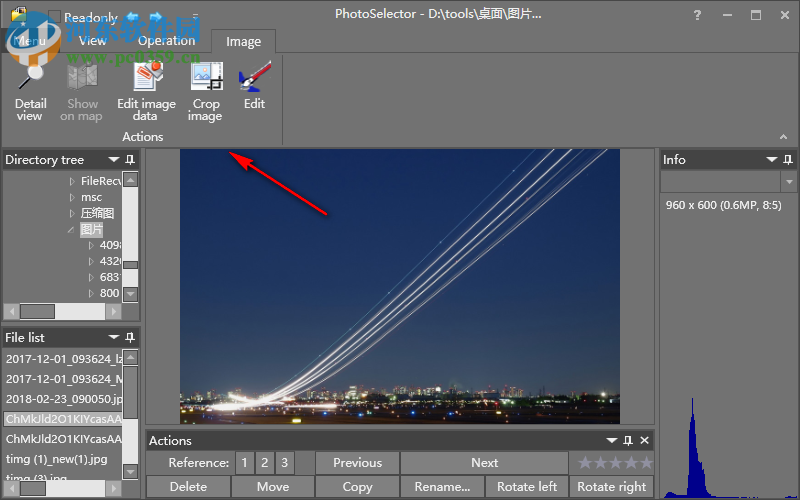The width and height of the screenshot is (800, 500).
Task: Click directory tree scroll down arrow
Action: pyautogui.click(x=131, y=294)
